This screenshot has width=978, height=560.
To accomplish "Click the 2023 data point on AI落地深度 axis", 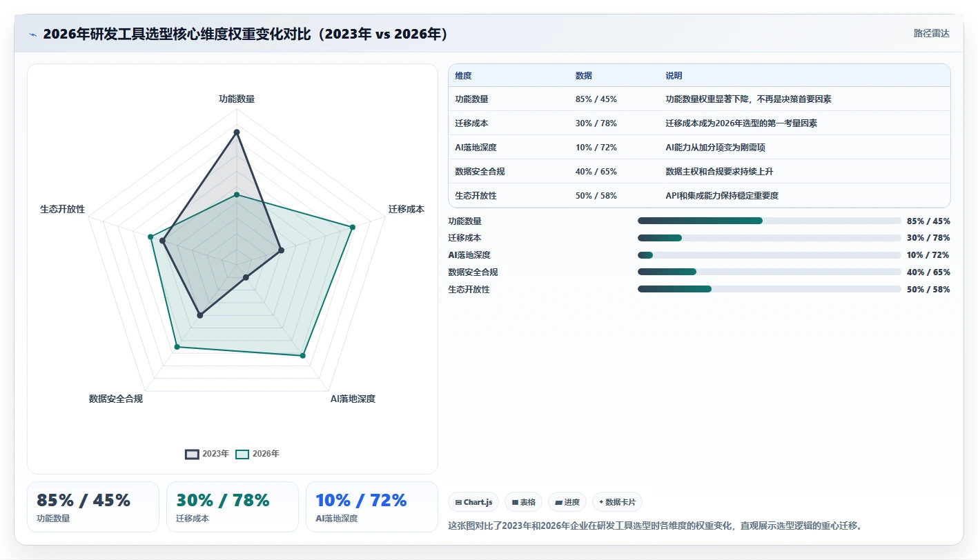I will pyautogui.click(x=246, y=278).
